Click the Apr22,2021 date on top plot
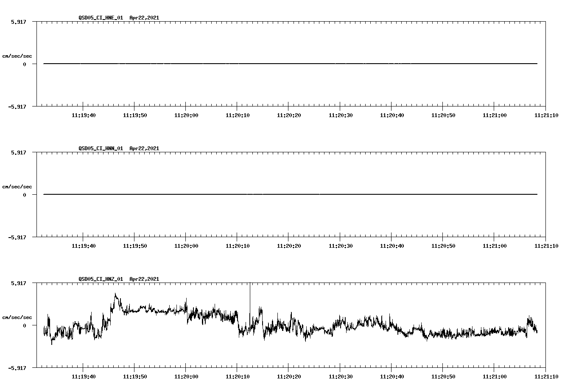576x392 pixels. [144, 18]
